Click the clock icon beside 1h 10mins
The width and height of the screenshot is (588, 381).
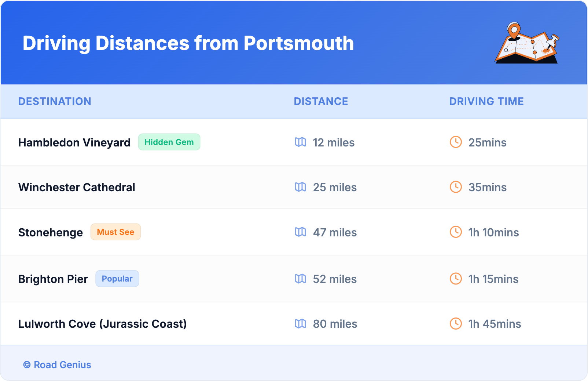coord(456,232)
